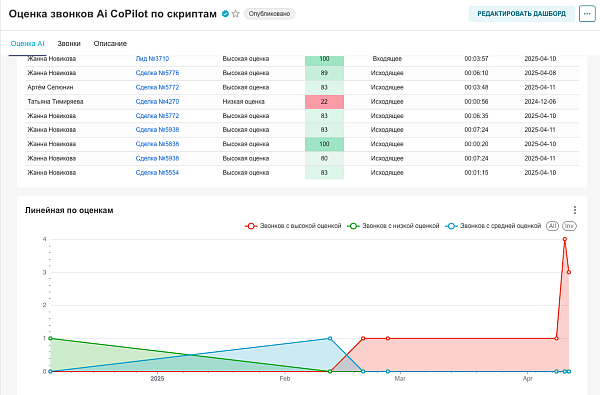Click the Низкая оценка cell
The width and height of the screenshot is (600, 395).
pyautogui.click(x=243, y=101)
